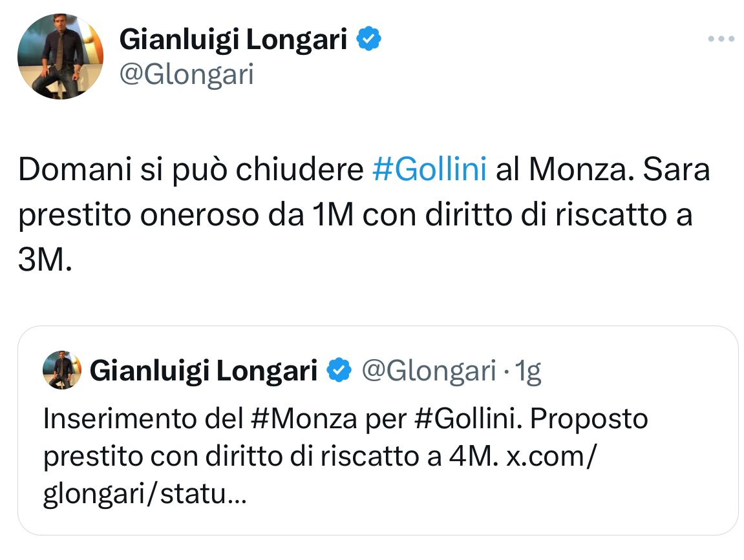Click the "3M." text ending the main tweet
The width and height of the screenshot is (744, 560).
44,261
